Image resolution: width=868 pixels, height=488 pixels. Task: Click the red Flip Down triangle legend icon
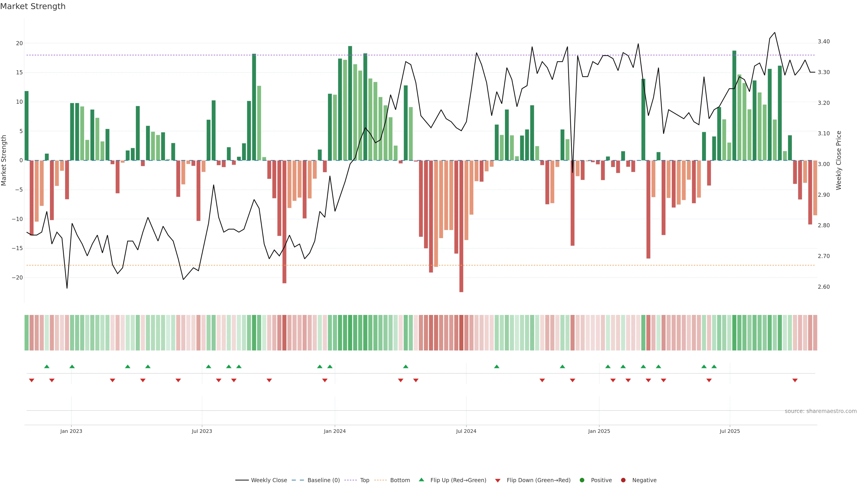498,481
